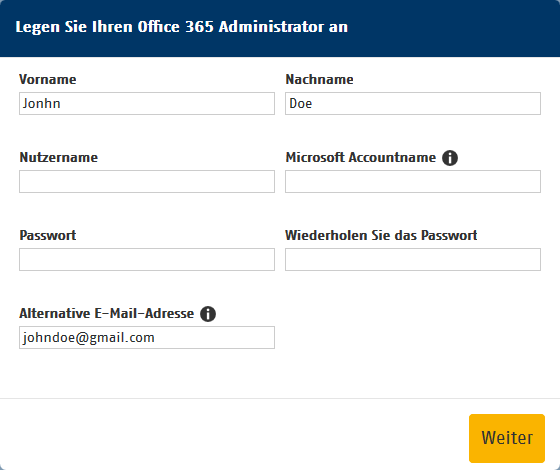
Task: Click the Vorname label
Action: pos(48,79)
